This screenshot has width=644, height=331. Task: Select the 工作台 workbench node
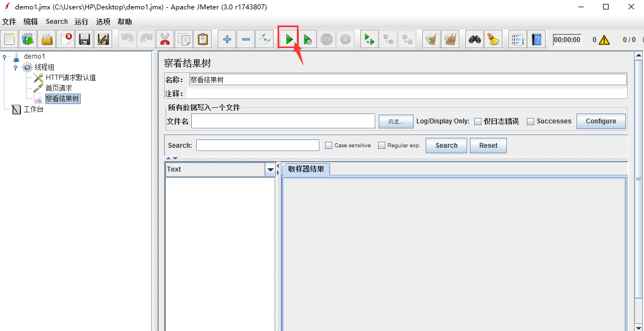click(x=33, y=110)
